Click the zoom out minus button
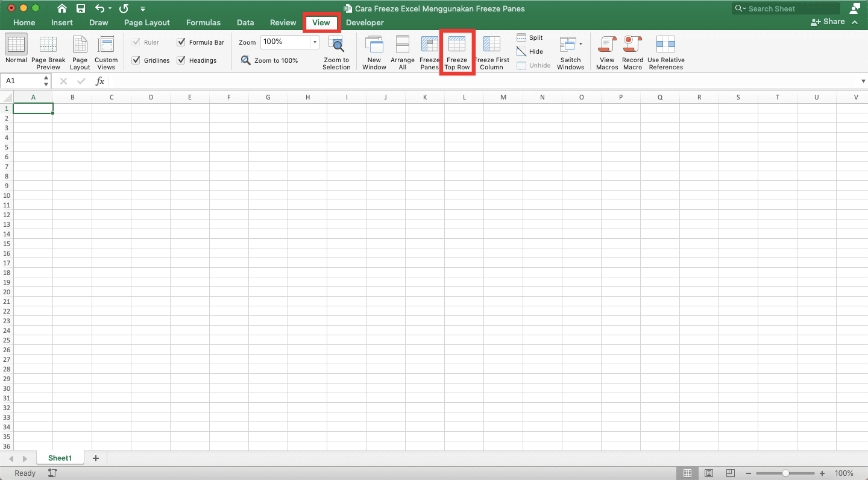 click(748, 473)
